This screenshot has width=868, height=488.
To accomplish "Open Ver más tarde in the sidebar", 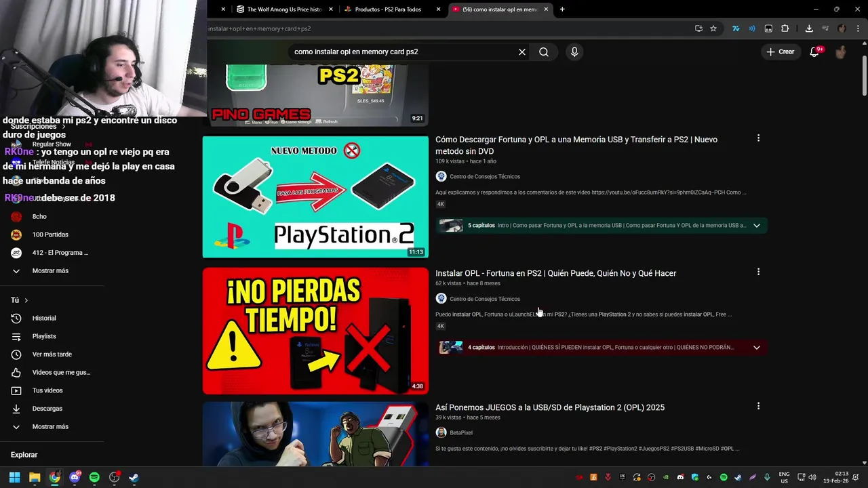I will pos(52,354).
